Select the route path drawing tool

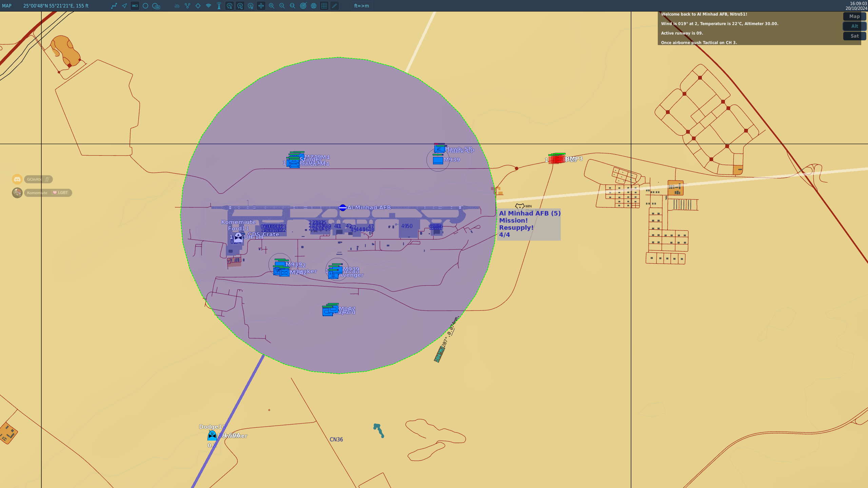tap(114, 6)
